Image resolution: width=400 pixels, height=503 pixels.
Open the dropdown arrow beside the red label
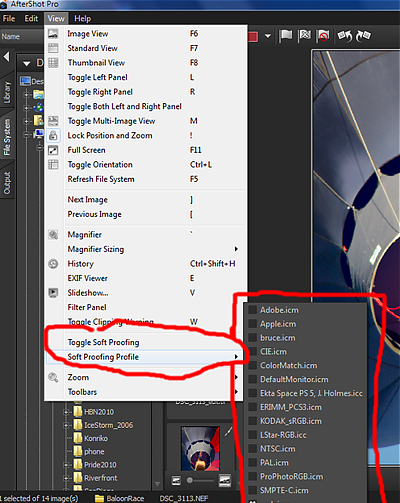point(268,36)
